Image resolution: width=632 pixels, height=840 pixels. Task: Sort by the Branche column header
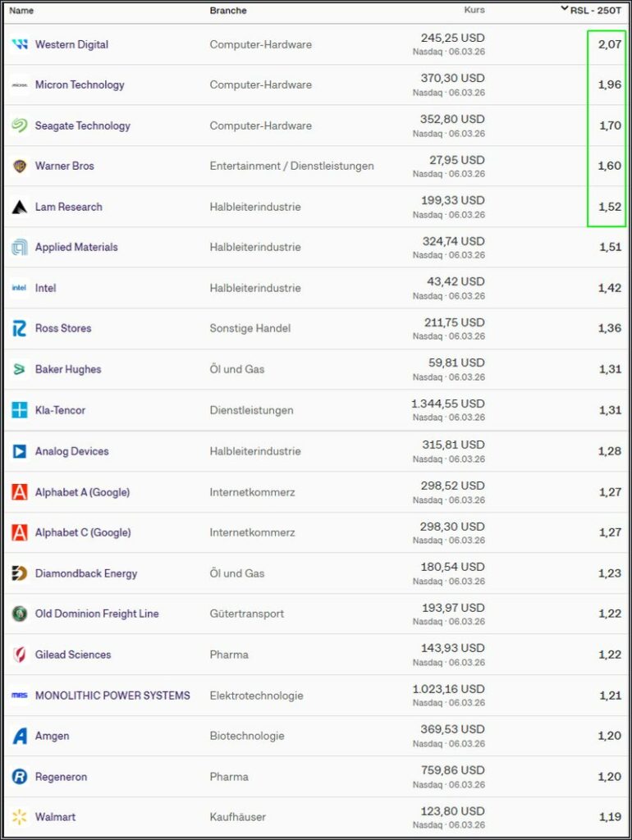click(228, 11)
